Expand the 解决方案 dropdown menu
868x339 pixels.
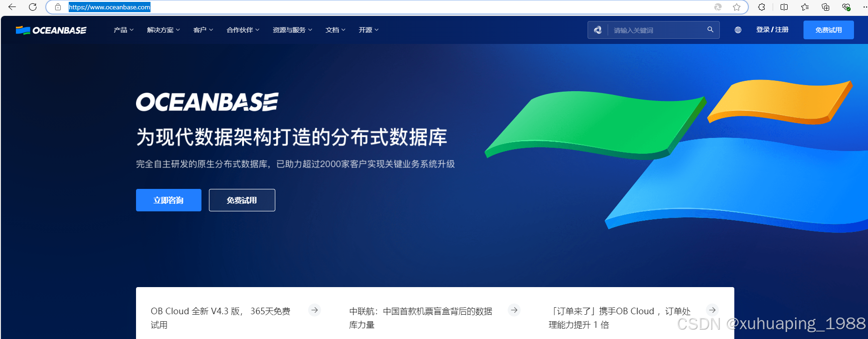click(164, 30)
